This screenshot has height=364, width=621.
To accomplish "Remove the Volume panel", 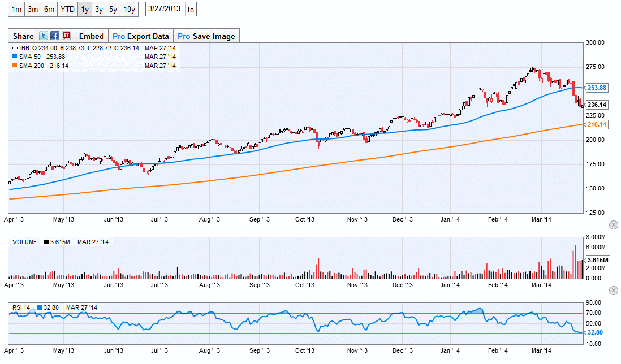I will tap(614, 225).
